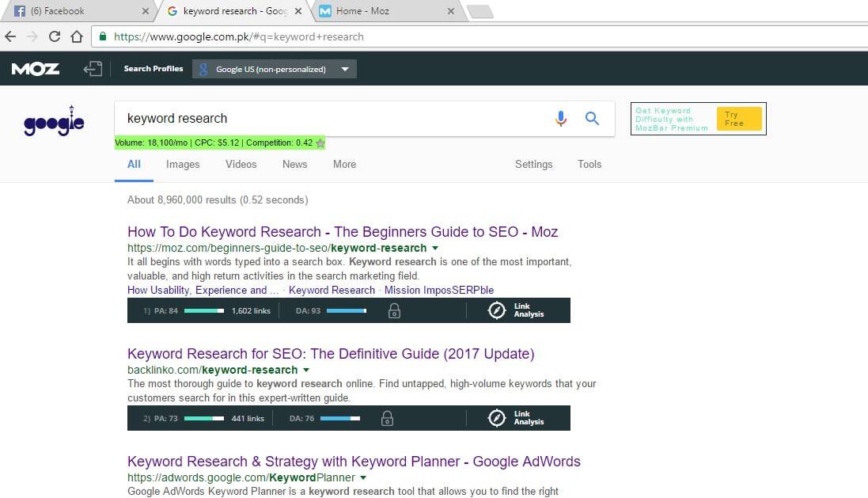The height and width of the screenshot is (498, 868).
Task: Click the backlinko.com/keyword-research URL text
Action: coord(213,370)
